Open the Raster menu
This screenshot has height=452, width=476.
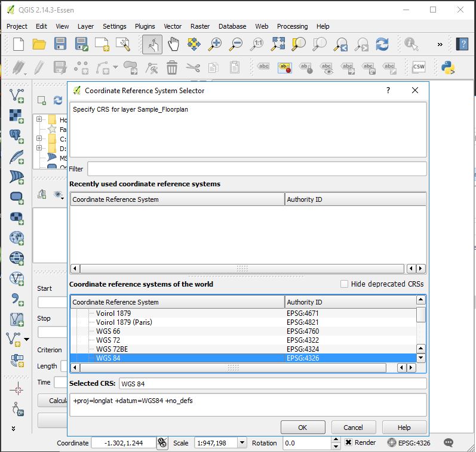click(199, 26)
